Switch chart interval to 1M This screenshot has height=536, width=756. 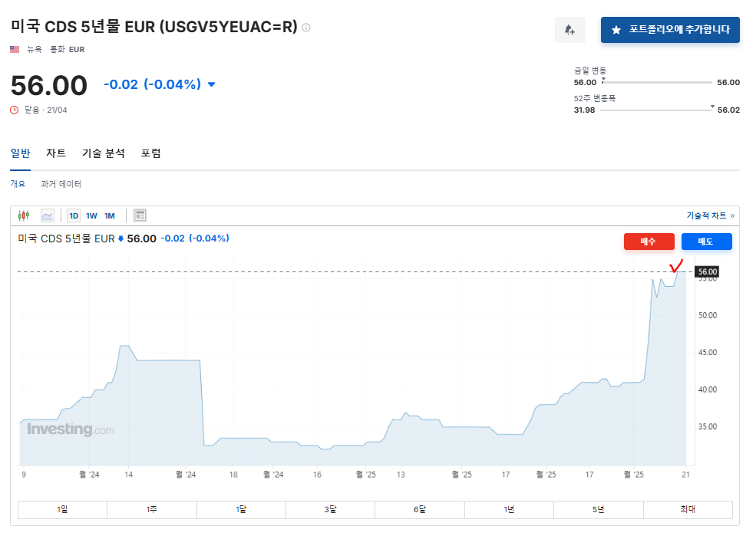click(110, 215)
